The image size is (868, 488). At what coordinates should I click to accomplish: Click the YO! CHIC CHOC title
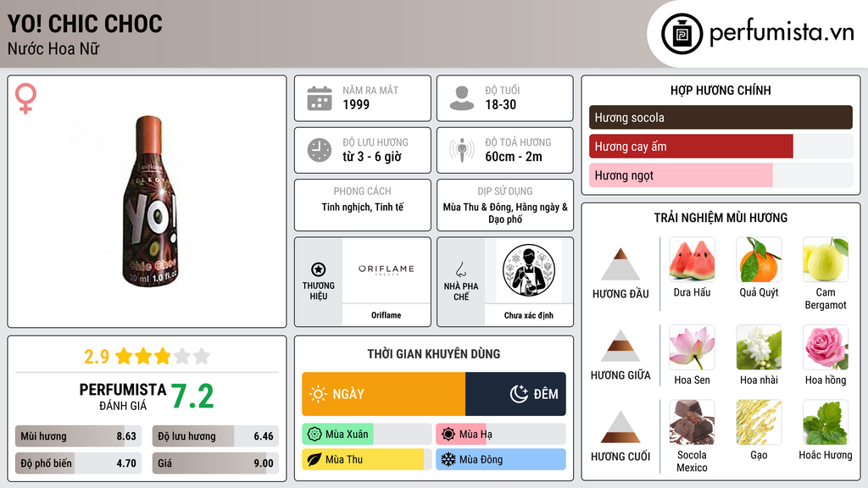(x=85, y=24)
